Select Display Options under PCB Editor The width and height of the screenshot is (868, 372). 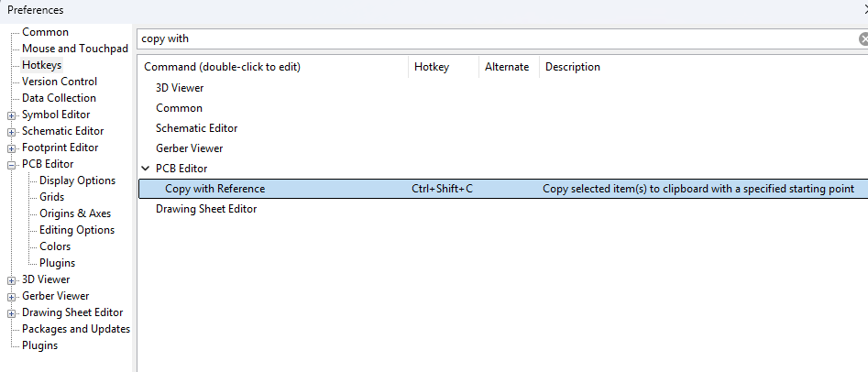click(x=78, y=181)
